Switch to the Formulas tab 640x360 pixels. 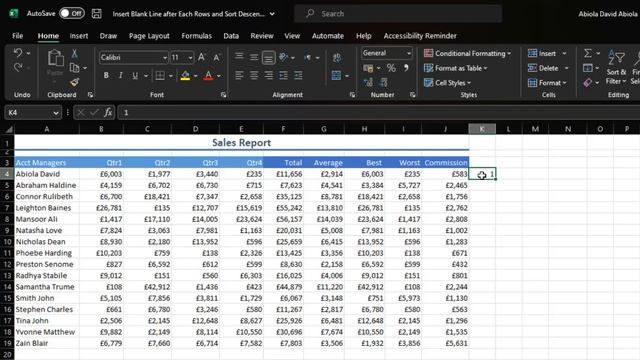[196, 36]
